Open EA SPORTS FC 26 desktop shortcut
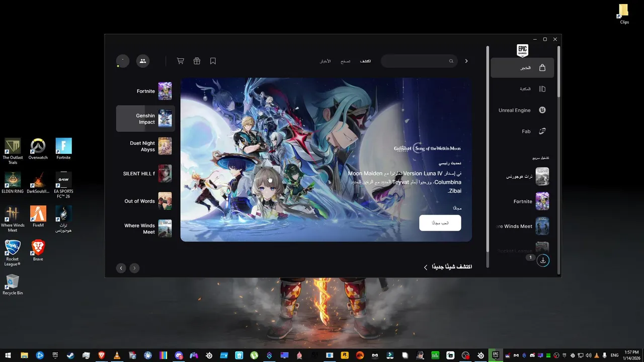 (63, 185)
